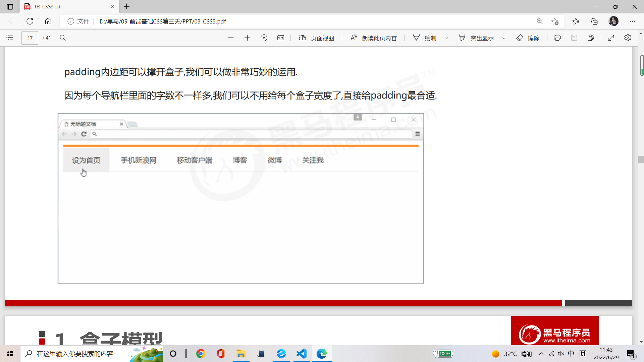Select the 03-CSS3.pdf tab
The height and width of the screenshot is (362, 644).
[70, 7]
